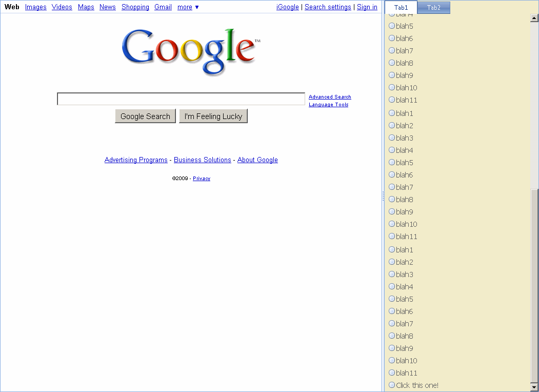Screen dimensions: 539x392
Task: Select the first visible blah5 radio under Tab1
Action: [x=391, y=26]
